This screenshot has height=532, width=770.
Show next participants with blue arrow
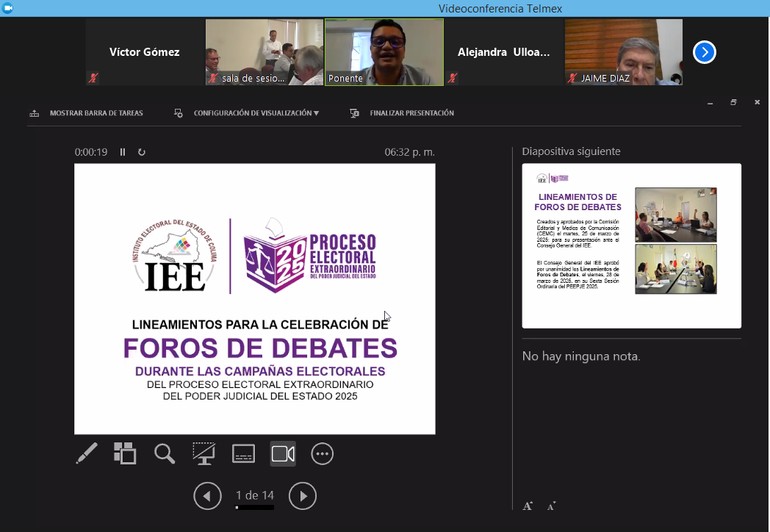point(704,52)
